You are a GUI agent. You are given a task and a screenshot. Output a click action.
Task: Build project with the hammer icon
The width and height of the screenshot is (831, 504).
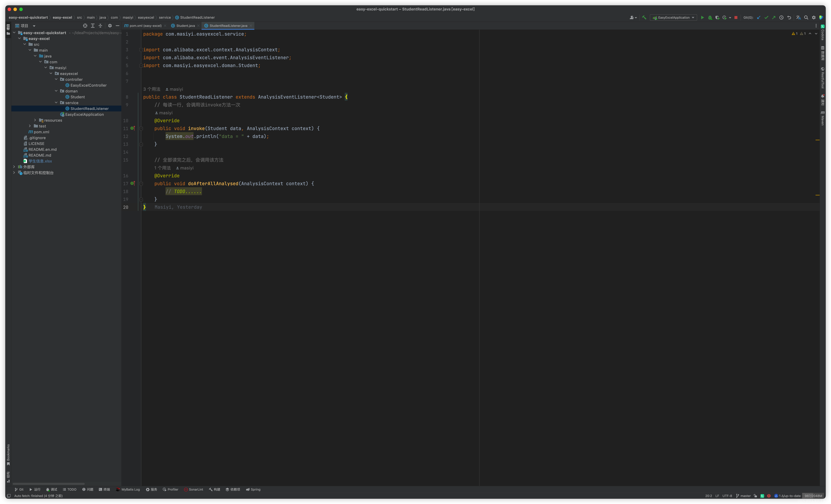pyautogui.click(x=644, y=17)
